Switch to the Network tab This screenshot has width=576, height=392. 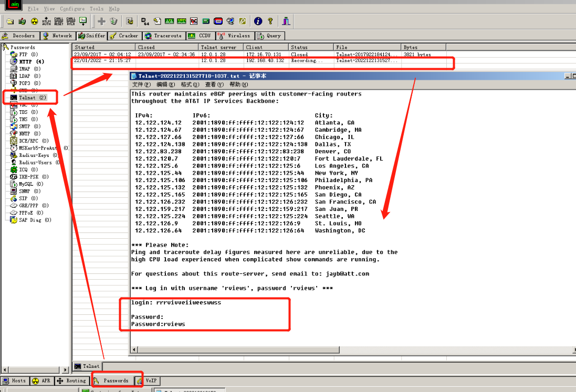pyautogui.click(x=58, y=36)
